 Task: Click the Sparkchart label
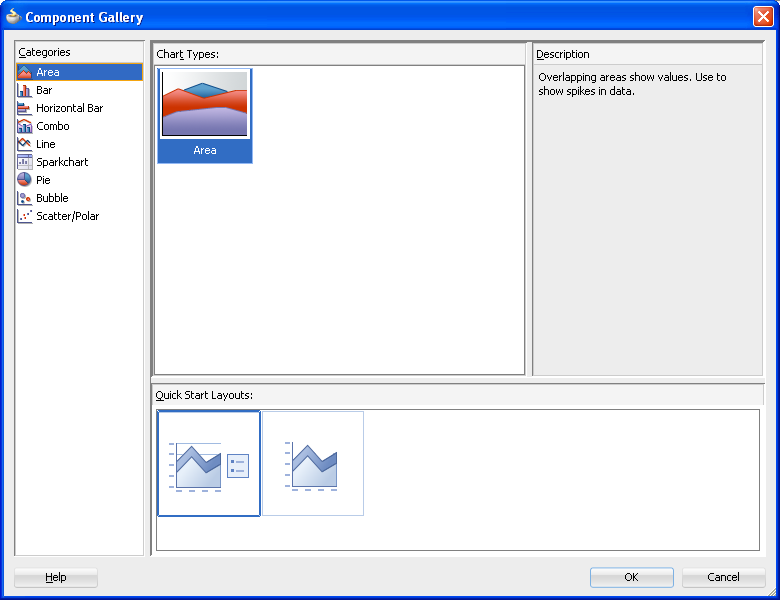62,162
